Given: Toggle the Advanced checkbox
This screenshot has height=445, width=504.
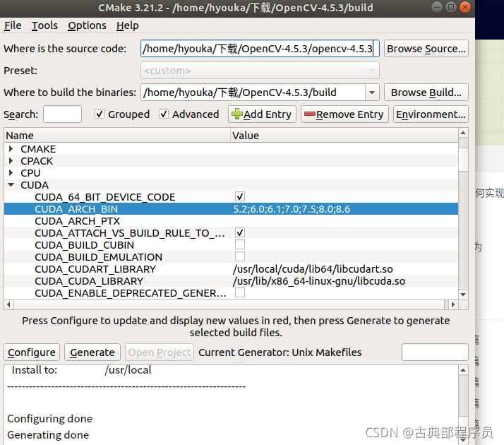Looking at the screenshot, I should pyautogui.click(x=164, y=114).
